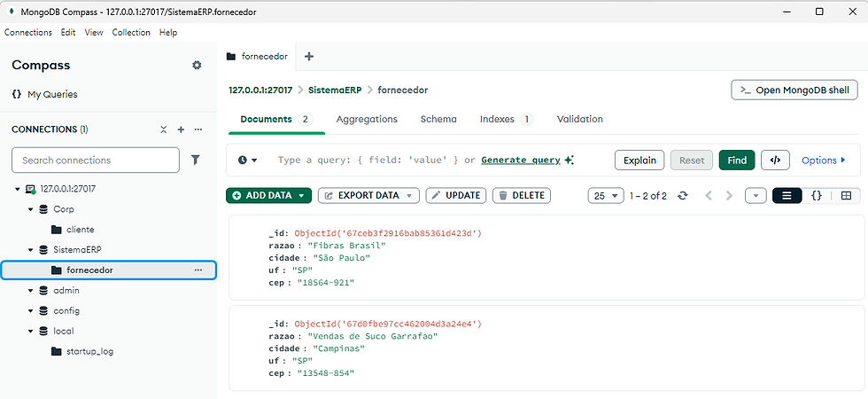Viewport: 868px width, 399px height.
Task: Switch to list view of documents
Action: pos(787,195)
